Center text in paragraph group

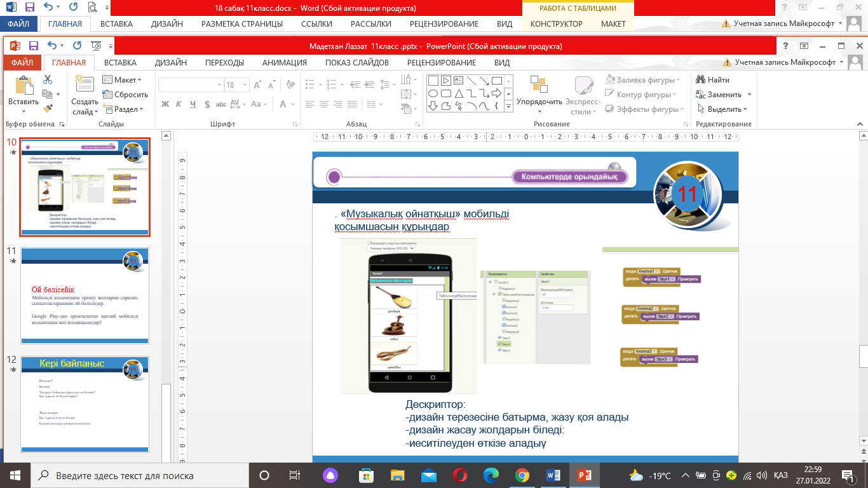(x=324, y=104)
